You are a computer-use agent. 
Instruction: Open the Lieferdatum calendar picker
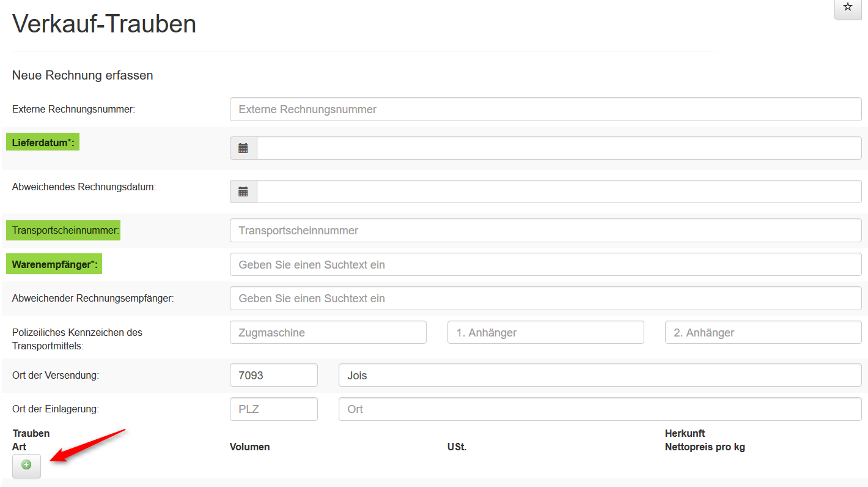[243, 148]
